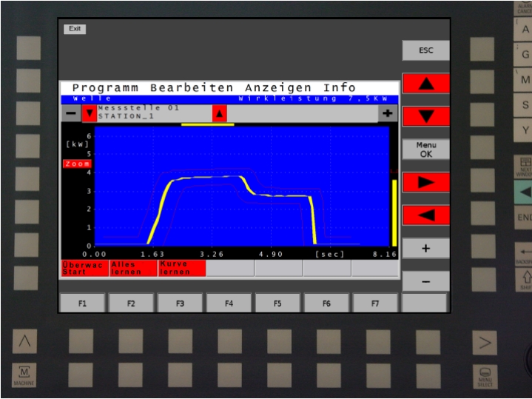Toggle the red Zoom label on the graph
This screenshot has width=532, height=399.
[x=77, y=164]
